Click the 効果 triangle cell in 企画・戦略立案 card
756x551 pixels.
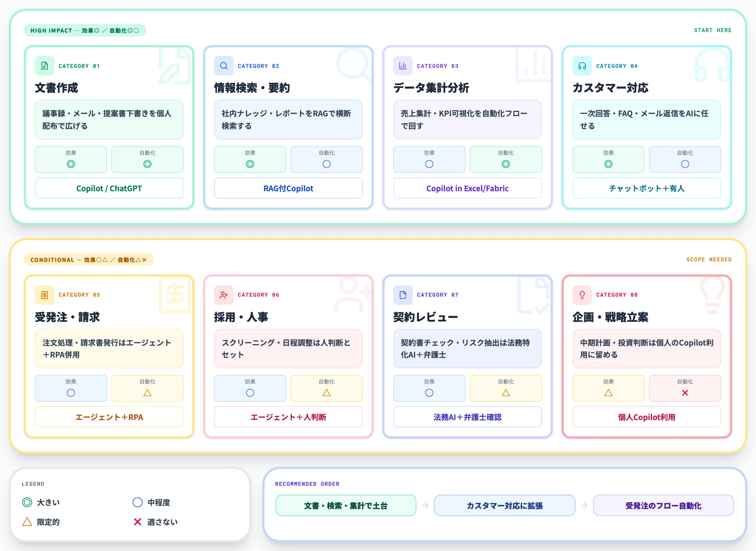[608, 388]
